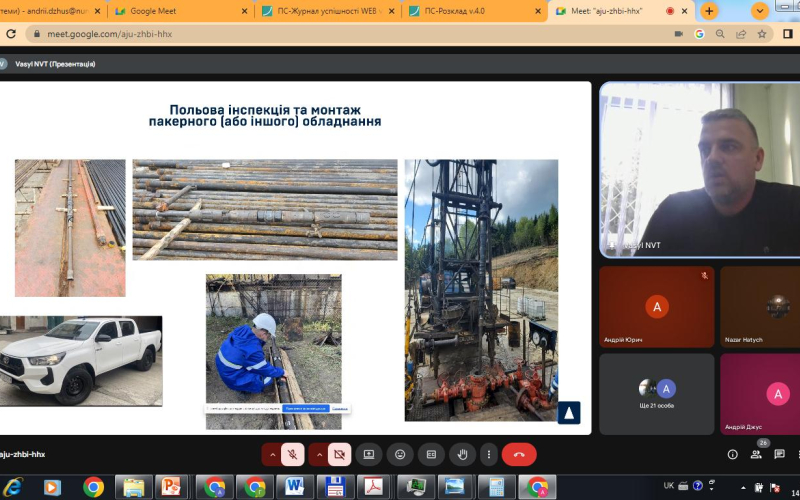Select Vasyl NVT presenter video tile
Image resolution: width=800 pixels, height=500 pixels.
click(x=699, y=168)
